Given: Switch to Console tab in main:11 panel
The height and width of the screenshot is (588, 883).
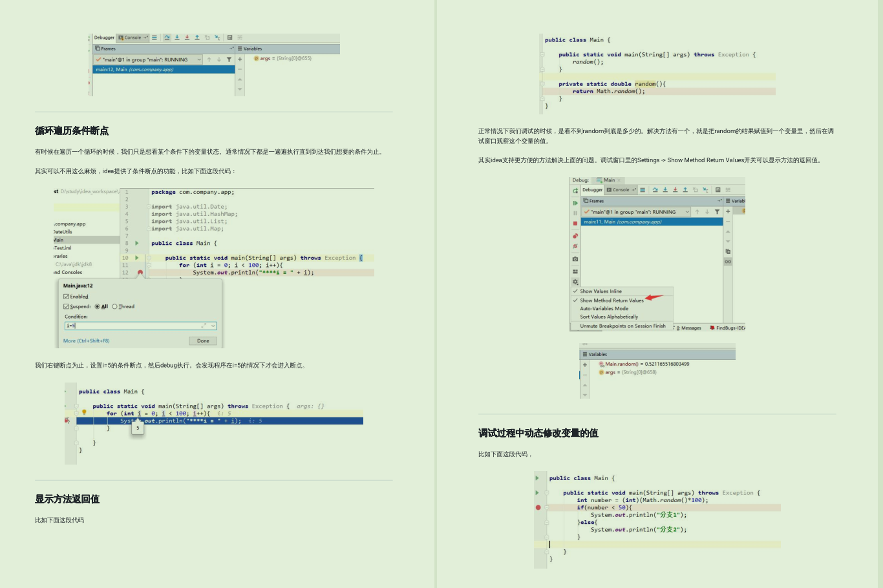Looking at the screenshot, I should [x=621, y=190].
